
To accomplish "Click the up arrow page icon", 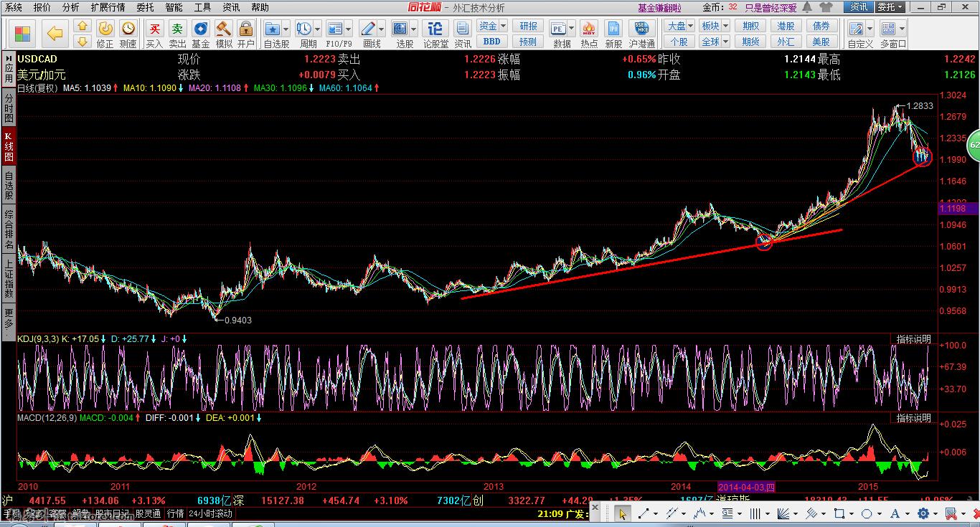I will pos(82,26).
